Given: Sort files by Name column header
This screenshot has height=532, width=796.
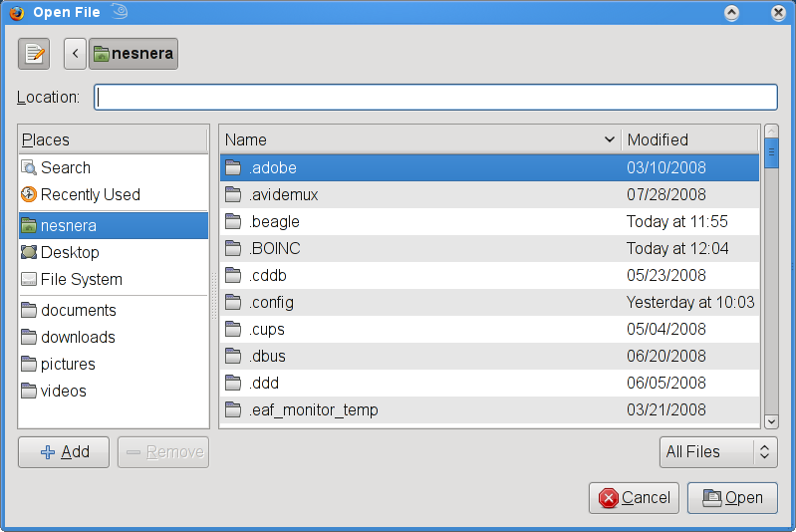Looking at the screenshot, I should pos(418,140).
